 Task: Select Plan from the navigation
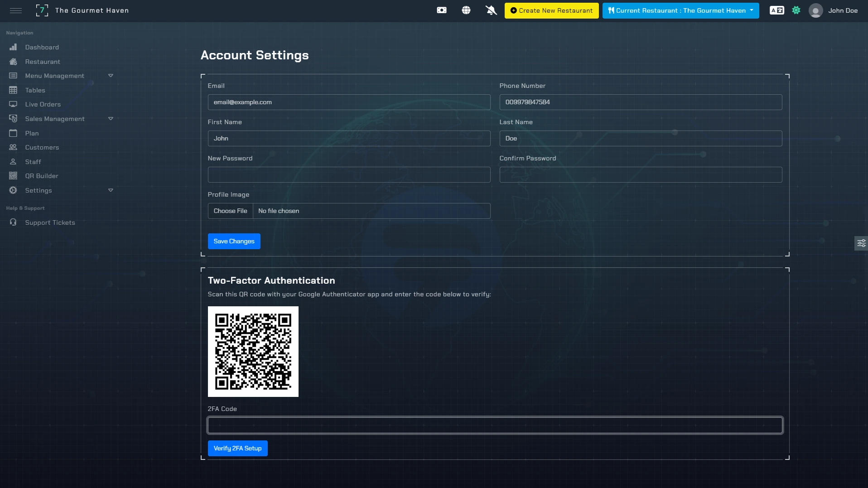[x=32, y=133]
